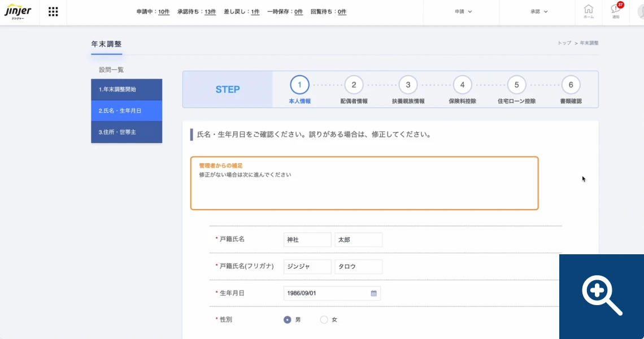Open sidebar item 1.年末調整開始
The height and width of the screenshot is (339, 644).
click(x=127, y=90)
